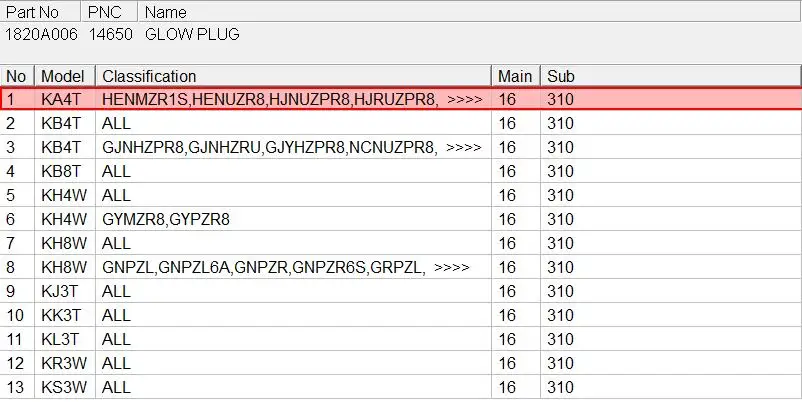Expand the >>>> in GJNHZPR8 classification row
Viewport: 802px width, 402px height.
(x=463, y=147)
